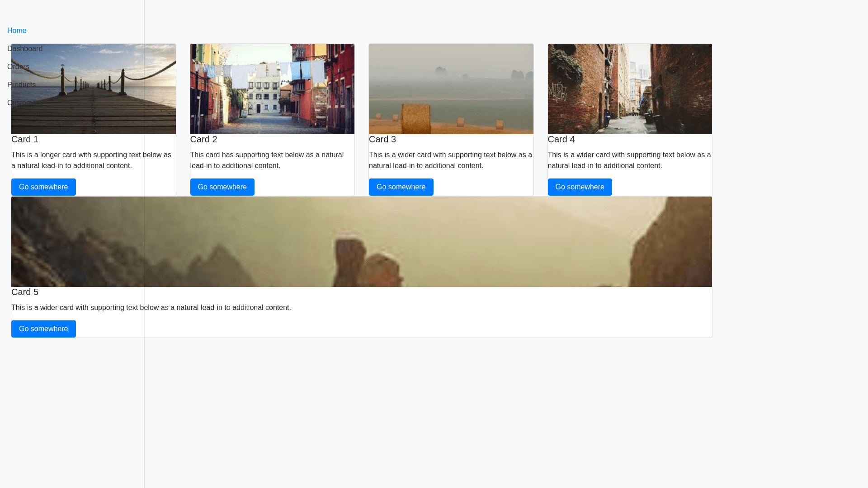Select the Card 2 heading
The height and width of the screenshot is (488, 868).
[x=203, y=140]
